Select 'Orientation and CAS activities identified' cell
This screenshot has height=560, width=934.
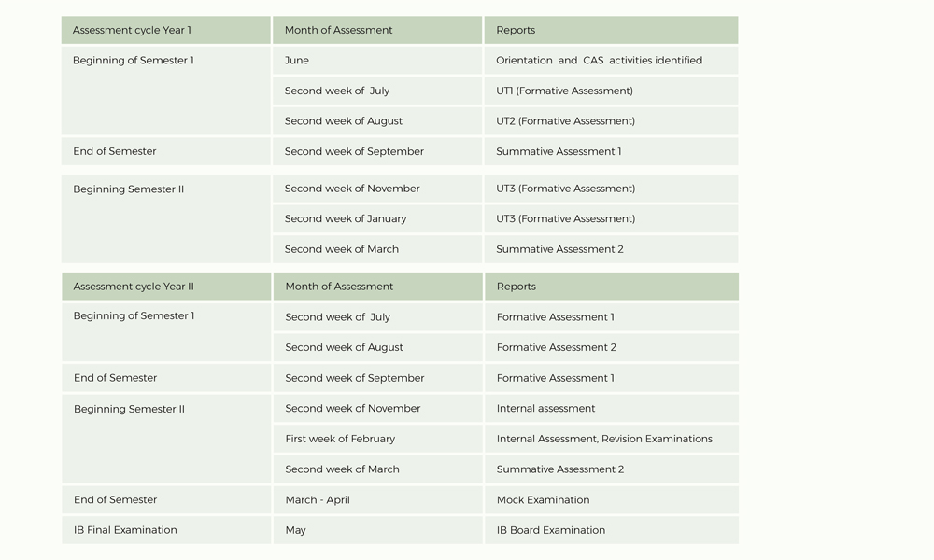[611, 60]
